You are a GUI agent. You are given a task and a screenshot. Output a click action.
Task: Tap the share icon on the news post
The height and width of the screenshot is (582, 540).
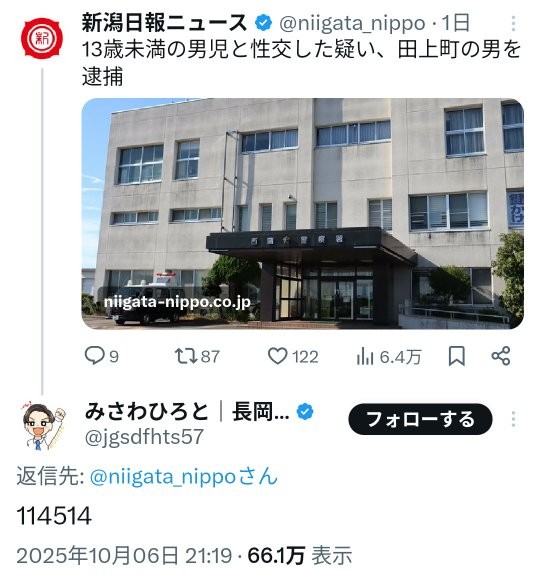(x=501, y=356)
